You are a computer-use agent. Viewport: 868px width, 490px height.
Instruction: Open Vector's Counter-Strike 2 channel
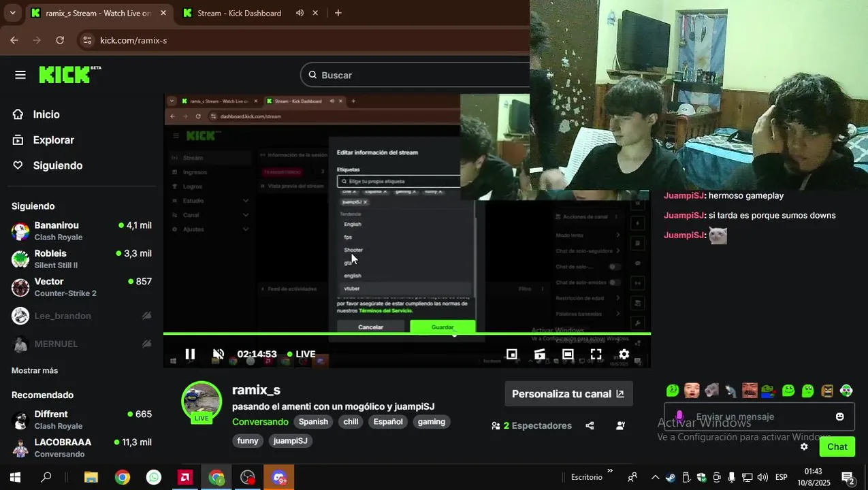pos(82,287)
